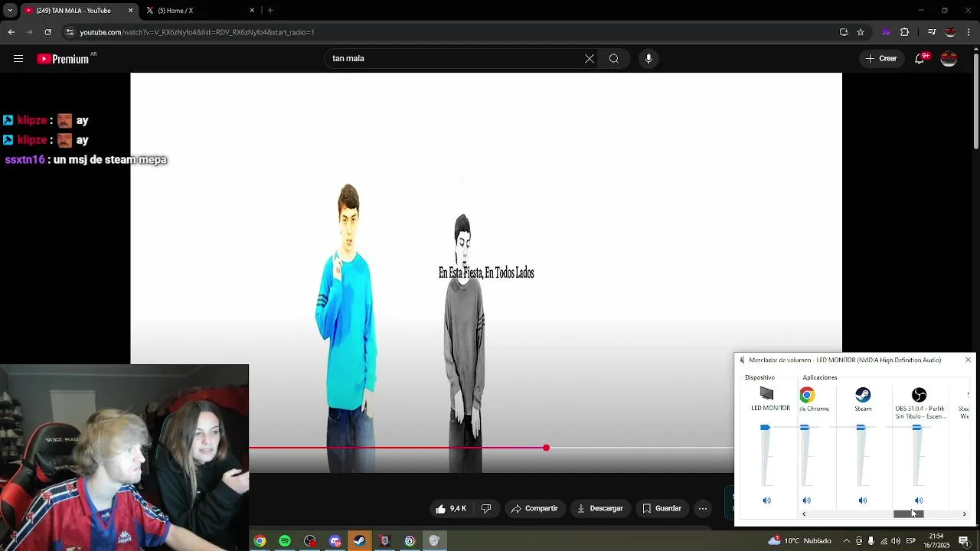980x551 pixels.
Task: Click the video progress bar scrubber
Action: [546, 448]
